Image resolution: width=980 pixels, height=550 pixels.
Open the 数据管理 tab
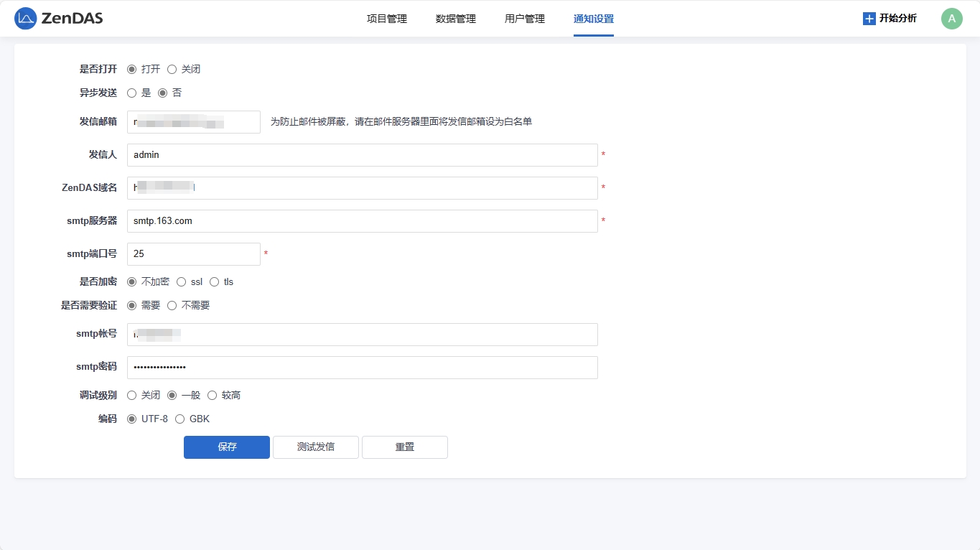455,19
